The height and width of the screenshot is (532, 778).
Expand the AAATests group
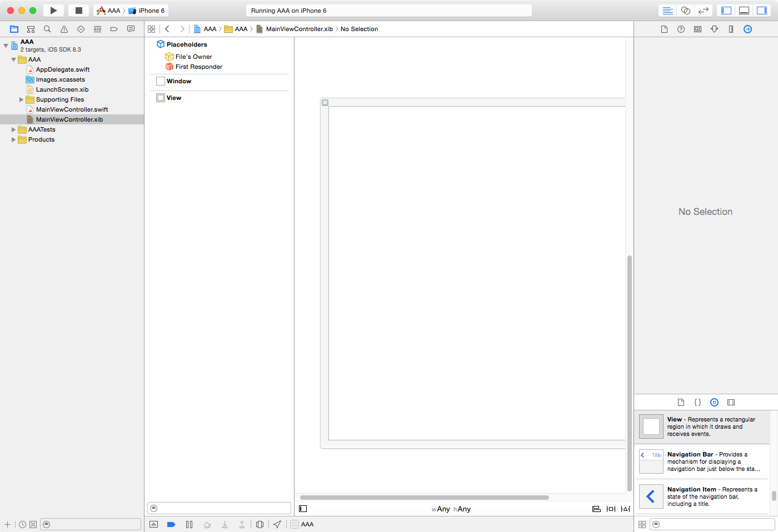13,129
